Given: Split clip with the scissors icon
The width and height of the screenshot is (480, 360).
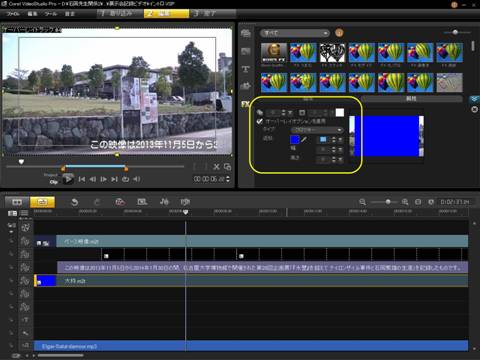Looking at the screenshot, I should coord(216,167).
